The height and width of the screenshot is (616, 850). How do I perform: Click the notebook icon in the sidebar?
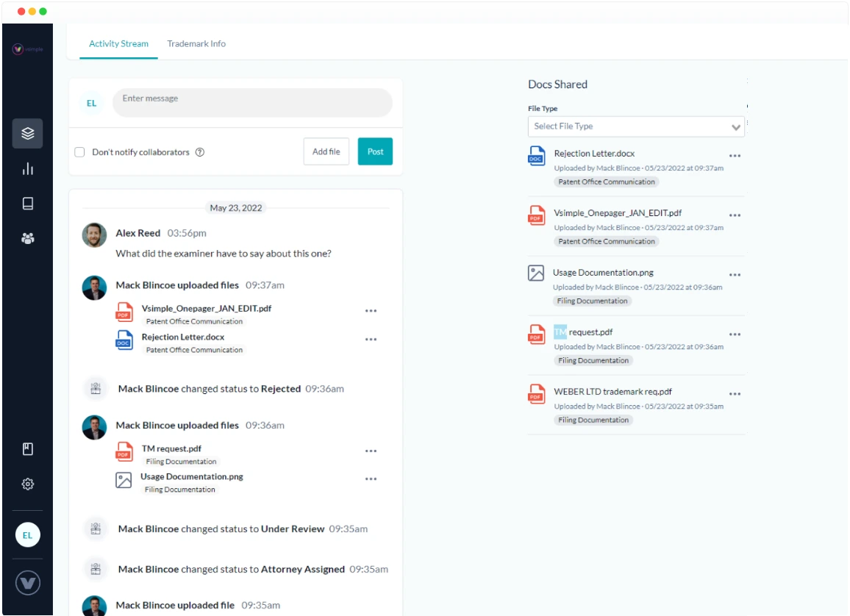pyautogui.click(x=27, y=203)
